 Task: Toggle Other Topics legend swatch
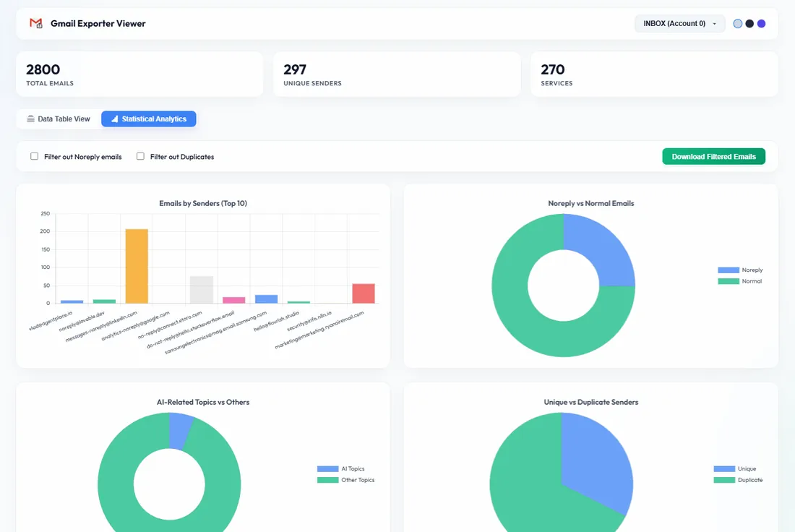tap(327, 480)
